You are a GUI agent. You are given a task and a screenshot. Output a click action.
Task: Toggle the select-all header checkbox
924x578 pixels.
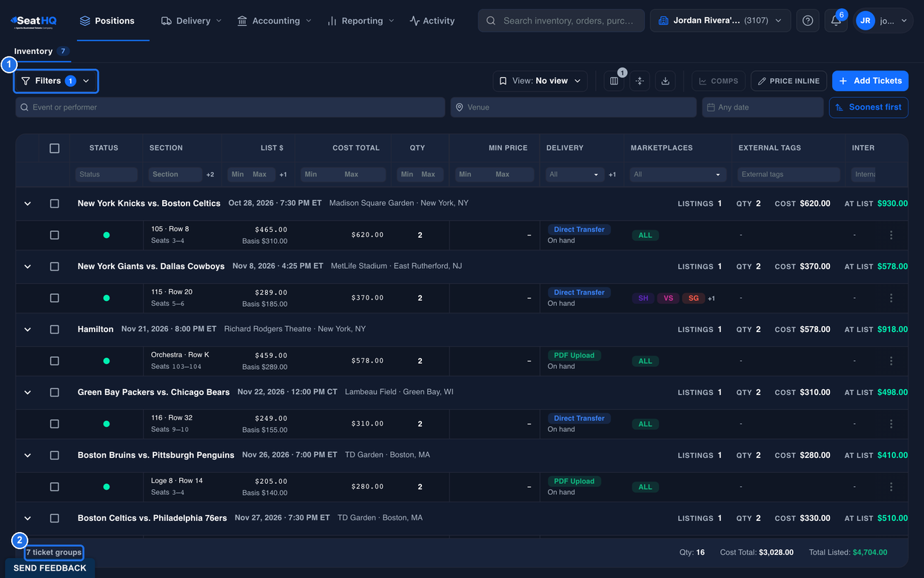click(54, 148)
